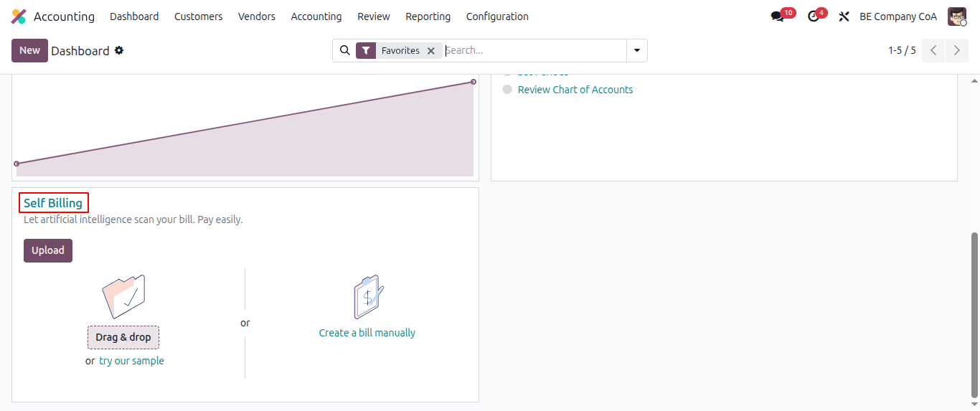Image resolution: width=980 pixels, height=411 pixels.
Task: Click the bill clipboard illustration
Action: coord(368,297)
